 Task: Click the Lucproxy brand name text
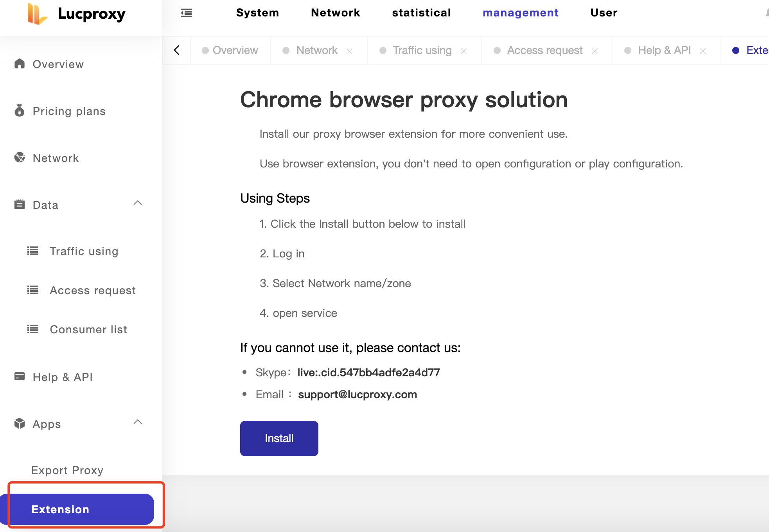92,14
